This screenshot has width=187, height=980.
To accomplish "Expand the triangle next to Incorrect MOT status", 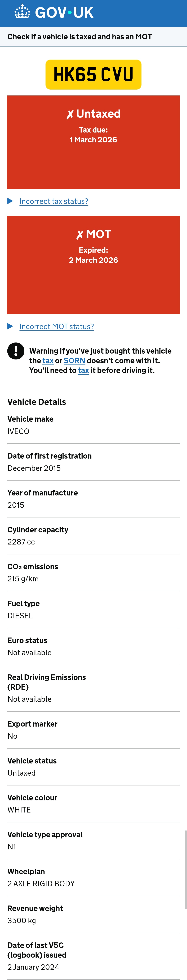I will tap(10, 326).
